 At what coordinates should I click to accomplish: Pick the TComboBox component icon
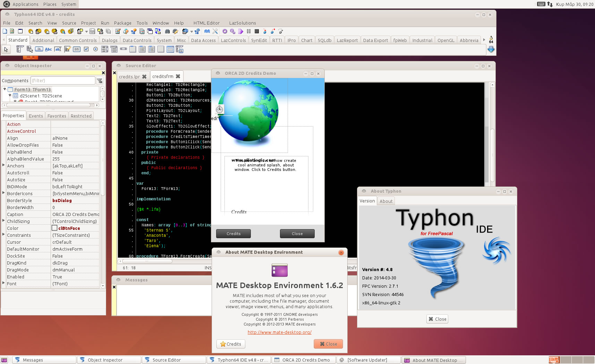[114, 49]
